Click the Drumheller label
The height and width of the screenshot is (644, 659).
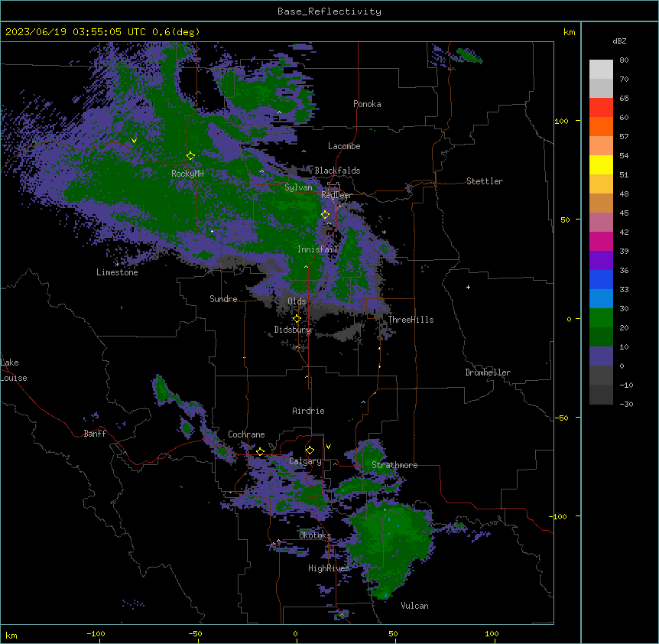(x=488, y=372)
